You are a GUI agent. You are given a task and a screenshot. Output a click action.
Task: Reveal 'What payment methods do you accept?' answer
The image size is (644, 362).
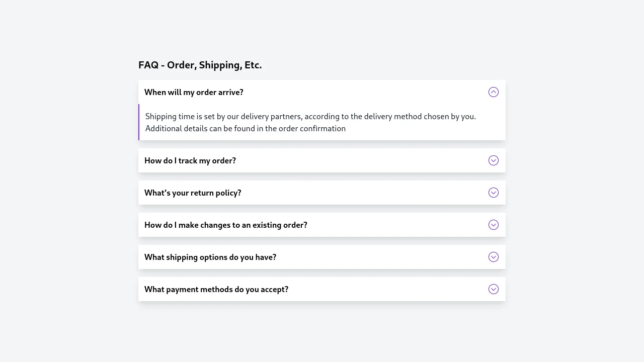click(216, 289)
